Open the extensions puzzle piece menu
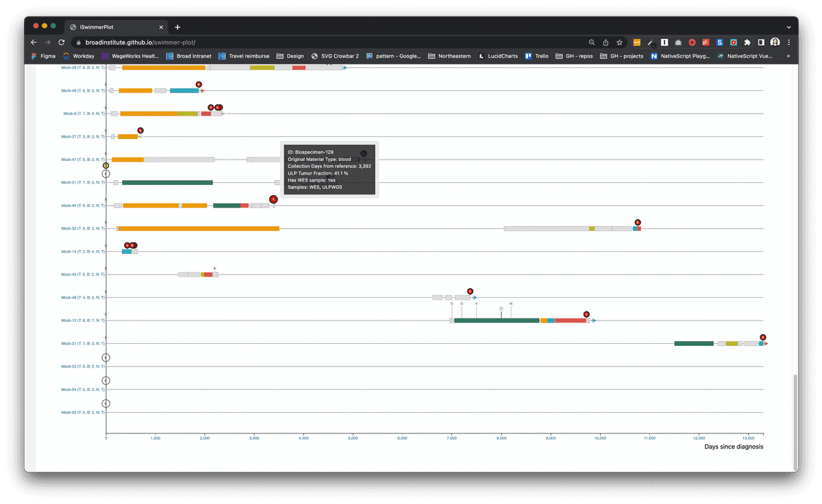Screen dimensions: 822x504 pos(747,42)
